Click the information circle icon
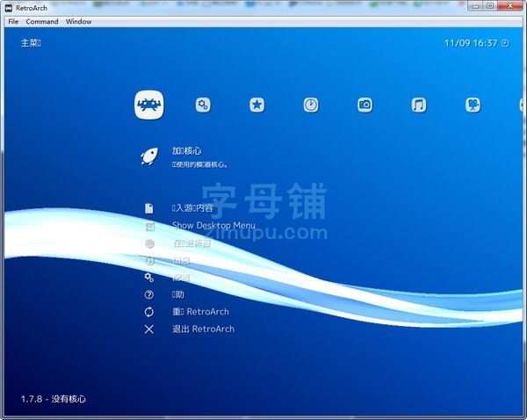This screenshot has height=420, width=527. pos(149,261)
